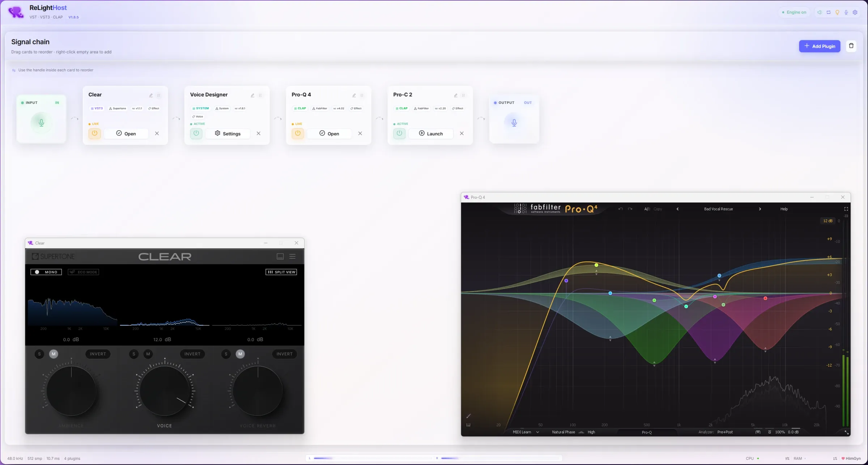The width and height of the screenshot is (868, 465).
Task: Click the yellow lightbulb icon
Action: [x=837, y=12]
